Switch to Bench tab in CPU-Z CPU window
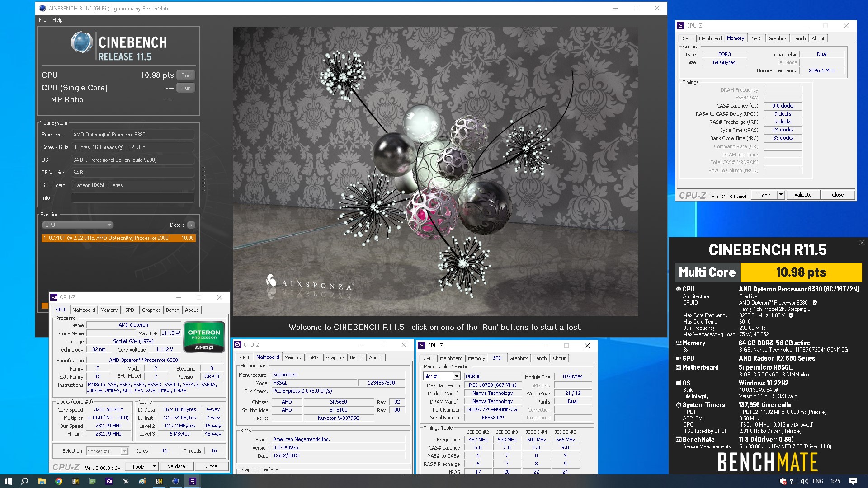 (173, 310)
